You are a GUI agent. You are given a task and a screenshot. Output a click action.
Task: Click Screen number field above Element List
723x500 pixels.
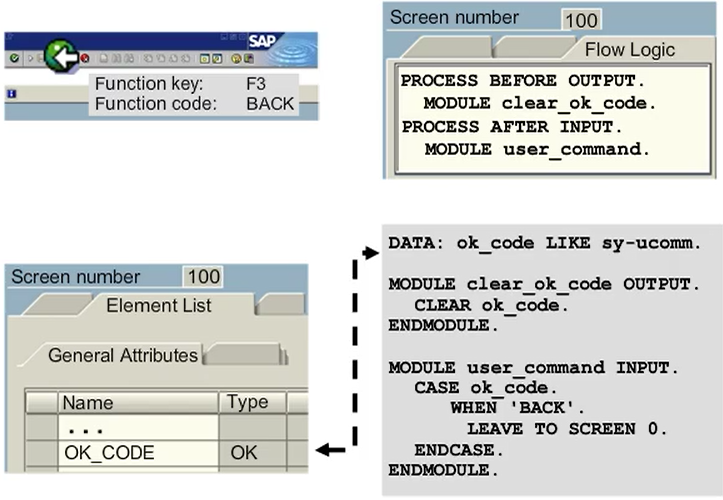click(203, 277)
